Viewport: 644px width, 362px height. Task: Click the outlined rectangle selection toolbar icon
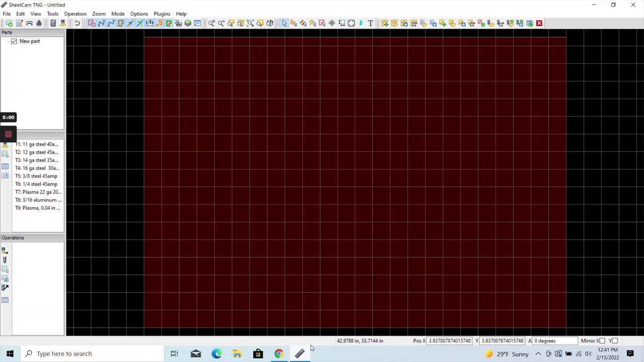coord(351,23)
